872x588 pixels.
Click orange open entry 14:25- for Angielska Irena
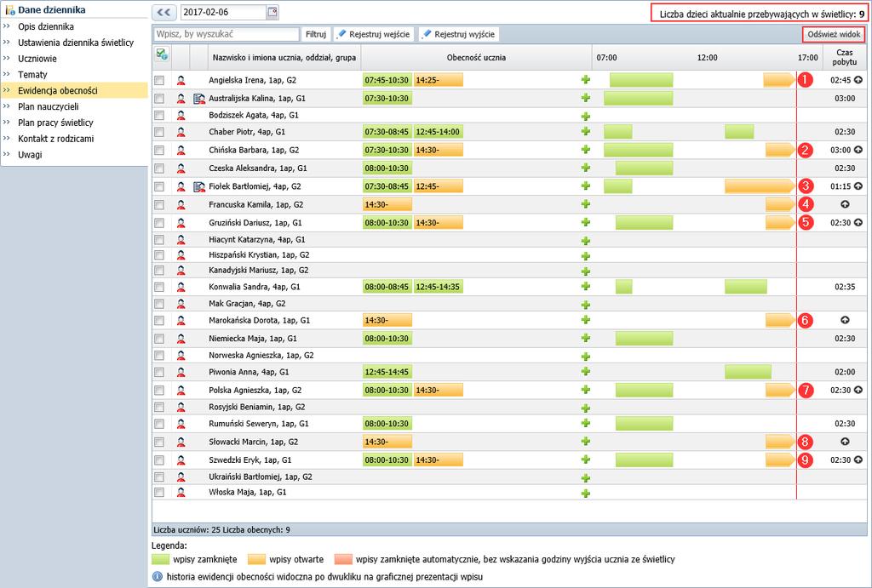click(439, 80)
